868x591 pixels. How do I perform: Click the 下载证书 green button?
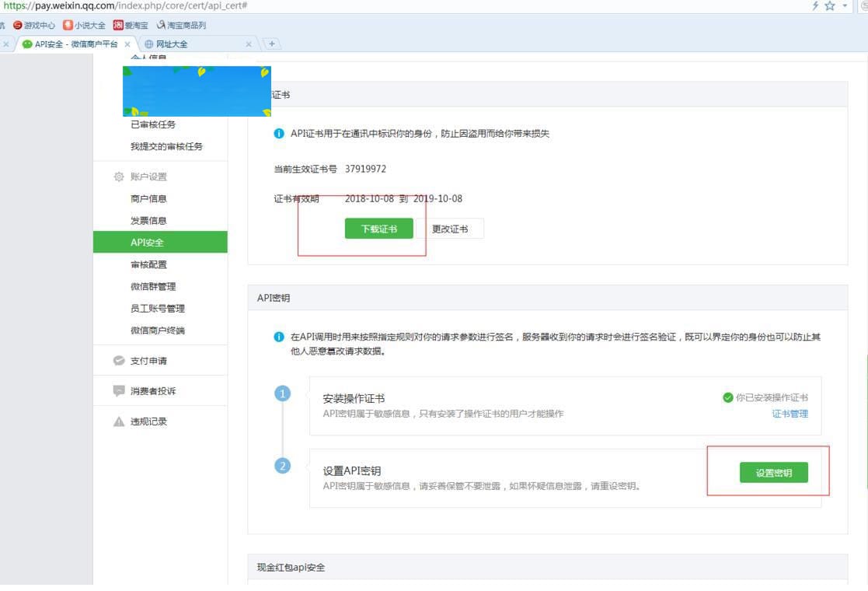378,228
